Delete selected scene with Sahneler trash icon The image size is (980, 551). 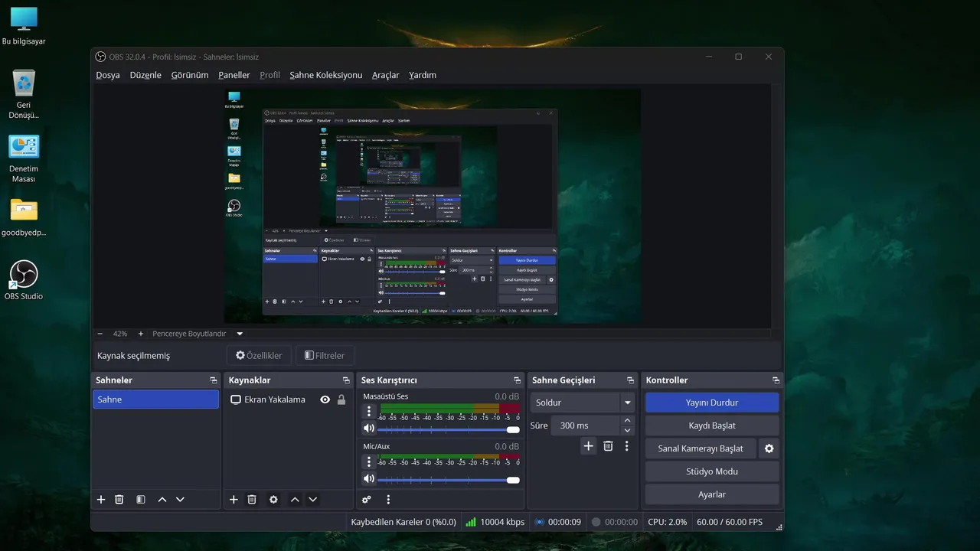click(119, 500)
